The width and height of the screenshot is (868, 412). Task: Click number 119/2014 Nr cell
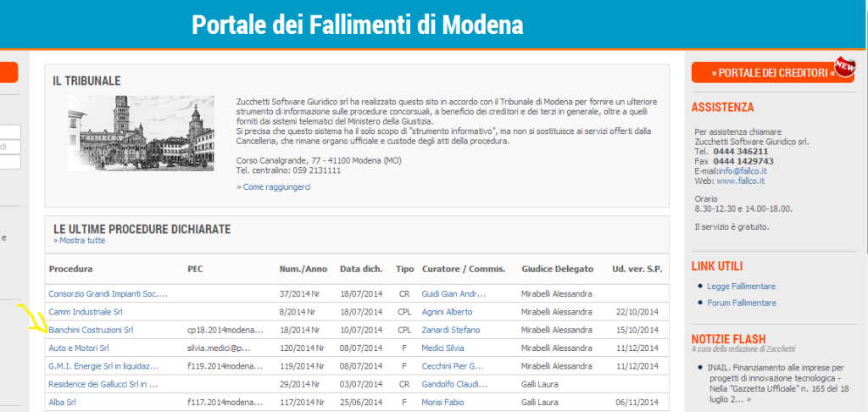301,366
